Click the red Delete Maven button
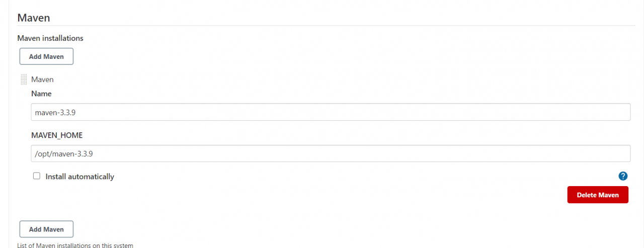Viewport: 644px width, 248px height. coord(598,195)
